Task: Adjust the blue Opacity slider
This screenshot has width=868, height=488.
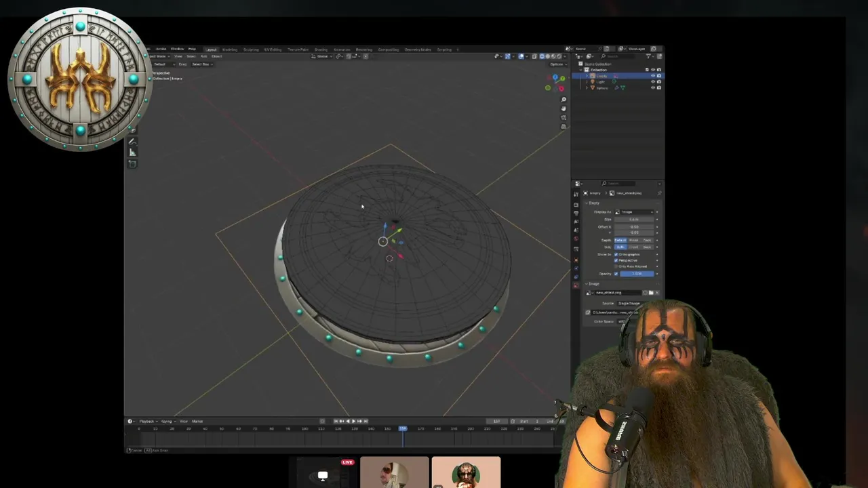Action: coord(637,274)
